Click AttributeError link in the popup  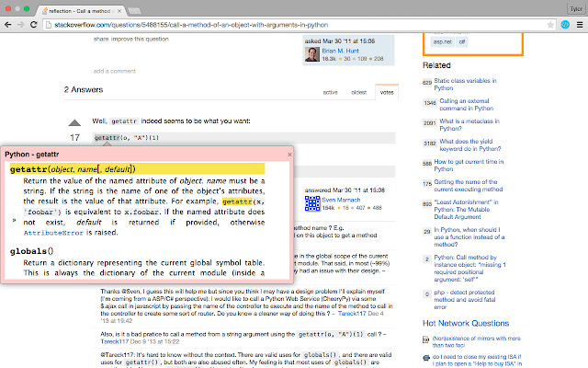pyautogui.click(x=53, y=233)
